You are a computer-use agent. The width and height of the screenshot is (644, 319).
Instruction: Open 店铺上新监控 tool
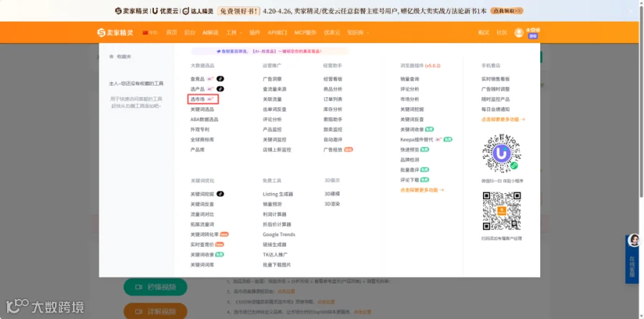pos(277,149)
